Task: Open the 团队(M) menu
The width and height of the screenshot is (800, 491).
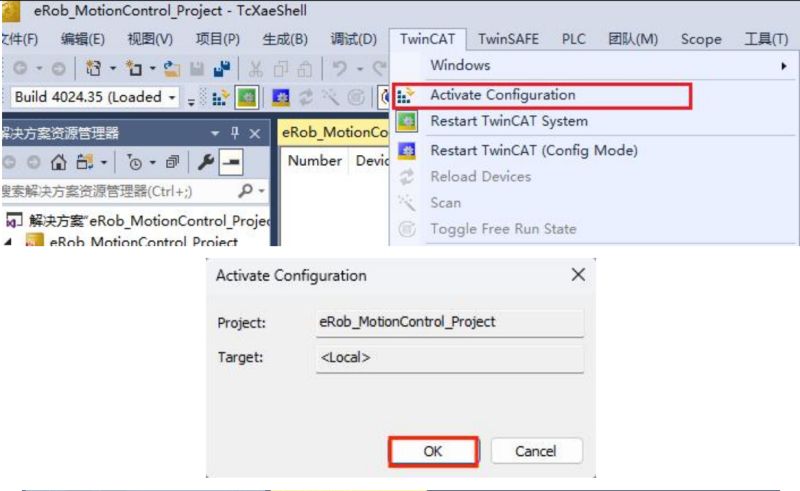Action: pos(633,39)
